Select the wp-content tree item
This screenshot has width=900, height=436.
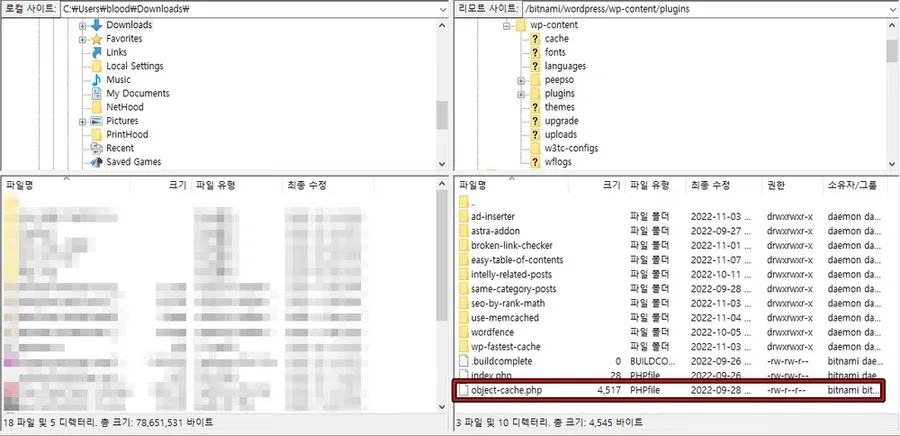[553, 25]
